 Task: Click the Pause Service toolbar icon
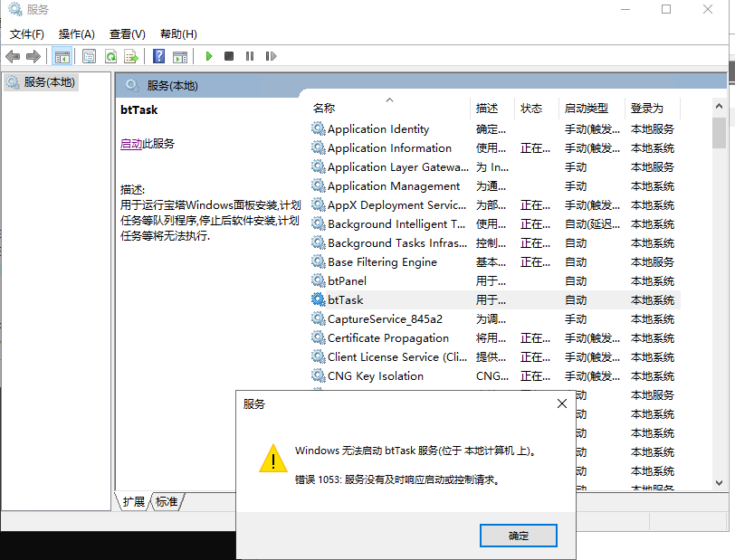click(x=250, y=57)
